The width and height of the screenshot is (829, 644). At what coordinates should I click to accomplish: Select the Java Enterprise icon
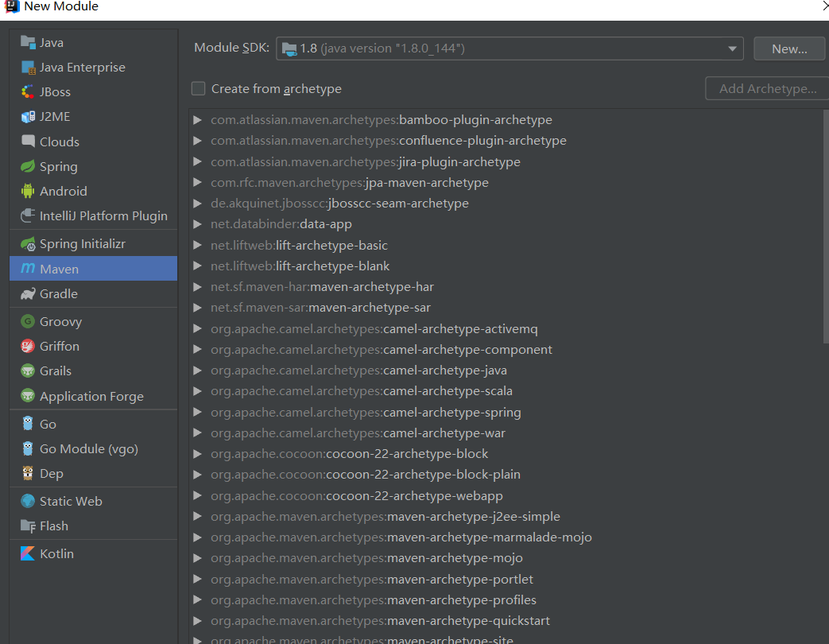pyautogui.click(x=28, y=67)
